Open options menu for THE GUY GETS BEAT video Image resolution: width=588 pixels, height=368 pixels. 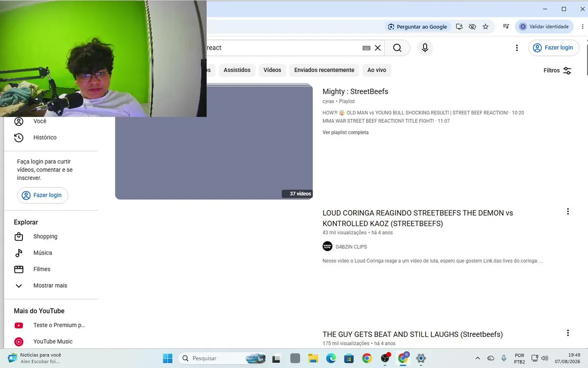[x=568, y=333]
